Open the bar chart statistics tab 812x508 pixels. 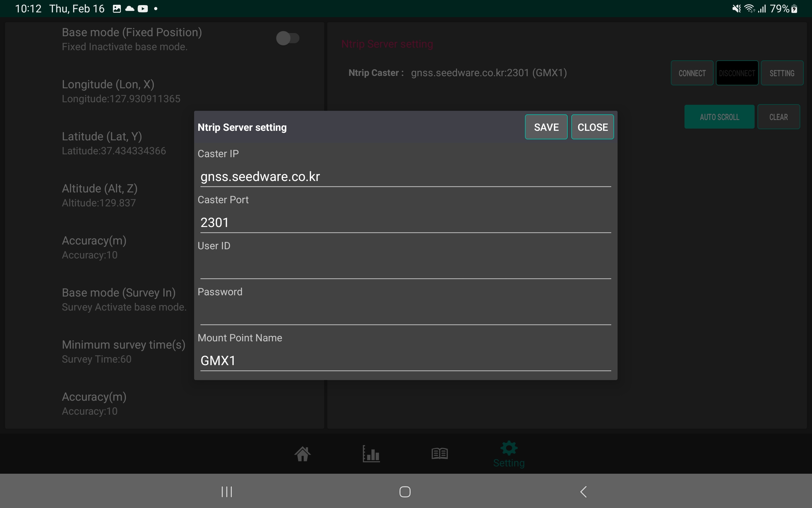(371, 454)
